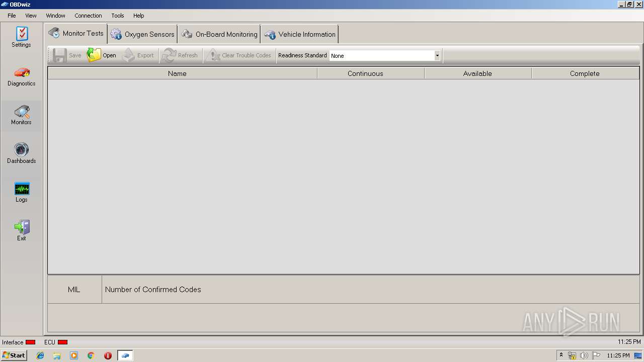Click the OBDwiz title bar app icon
Viewport: 644px width, 362px height.
[5, 5]
